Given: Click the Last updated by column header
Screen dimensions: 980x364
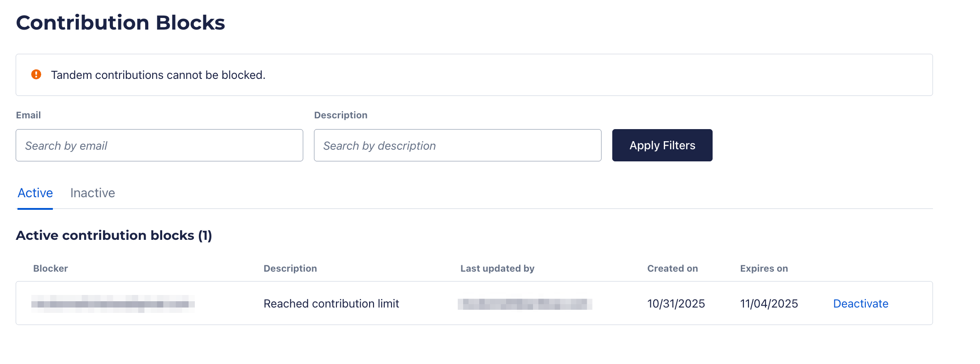Looking at the screenshot, I should 497,269.
